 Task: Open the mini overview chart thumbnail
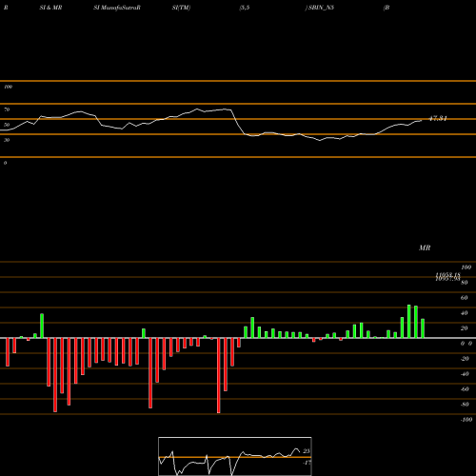coord(235,456)
